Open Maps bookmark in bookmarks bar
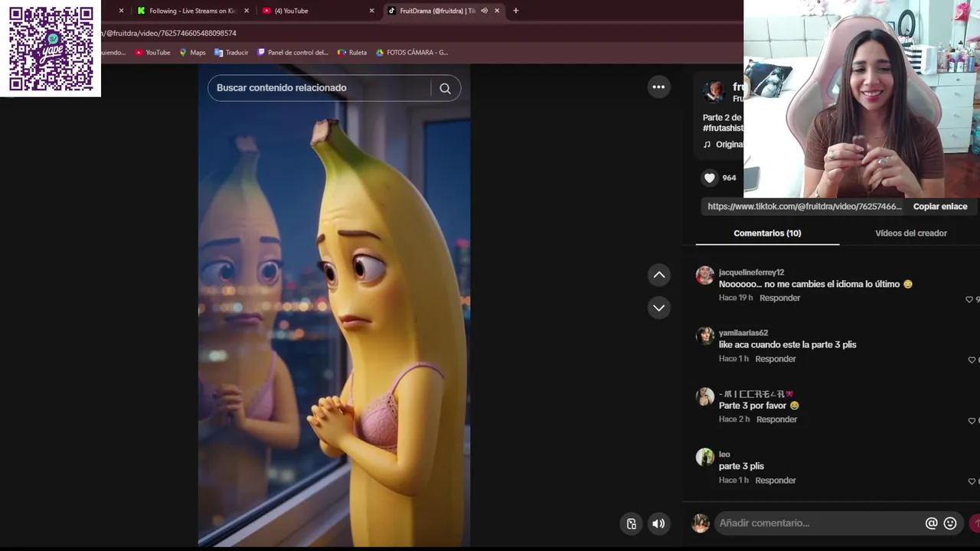The image size is (980, 551). tap(192, 53)
